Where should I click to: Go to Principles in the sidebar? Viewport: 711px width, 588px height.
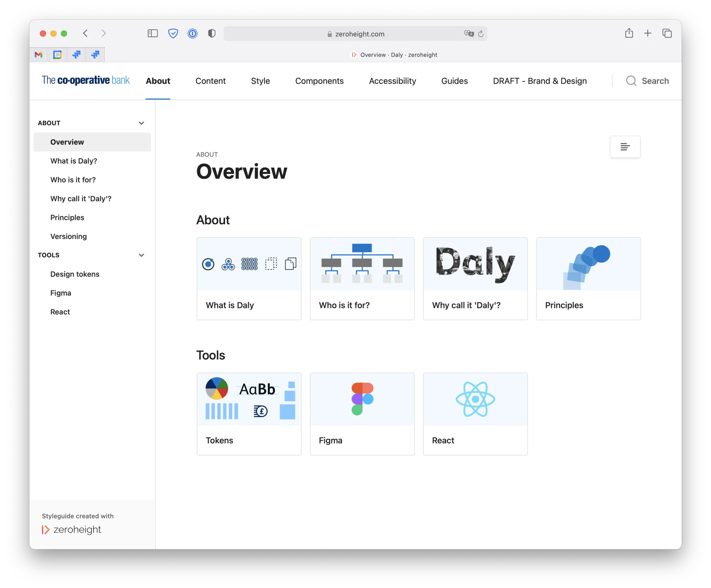(67, 217)
